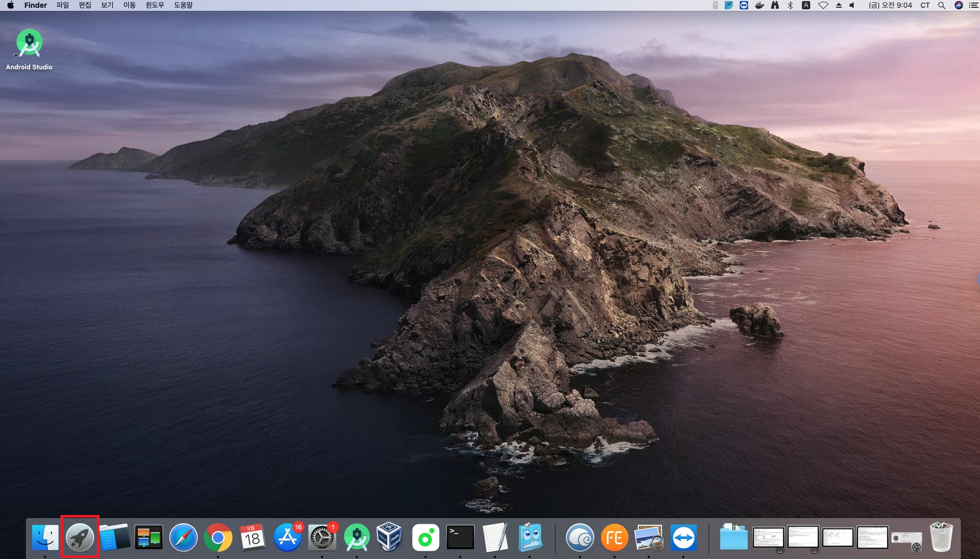The image size is (980, 559).
Task: Open the blue file-window app in Dock
Action: click(114, 538)
